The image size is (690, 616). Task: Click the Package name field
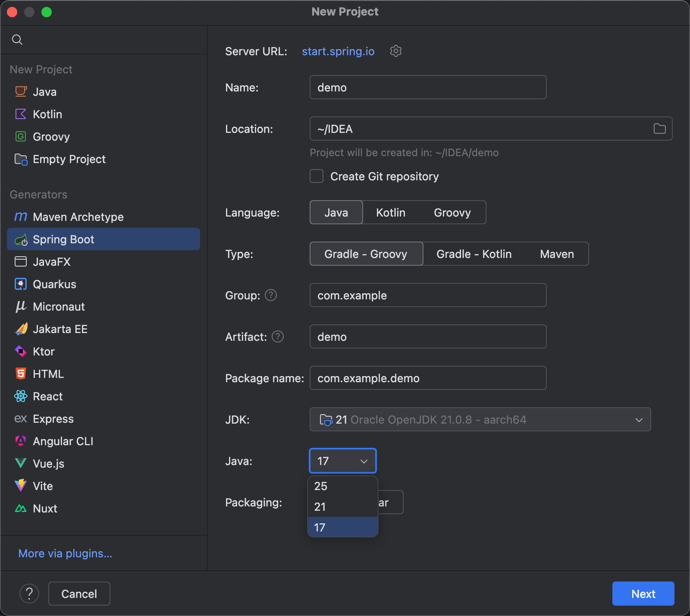coord(428,378)
